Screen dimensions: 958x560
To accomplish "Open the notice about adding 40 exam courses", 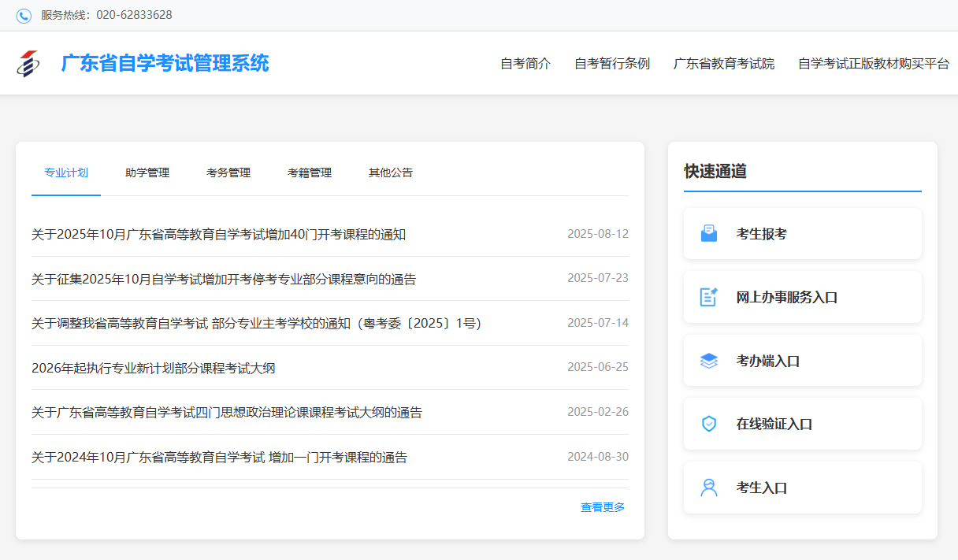I will coord(219,235).
